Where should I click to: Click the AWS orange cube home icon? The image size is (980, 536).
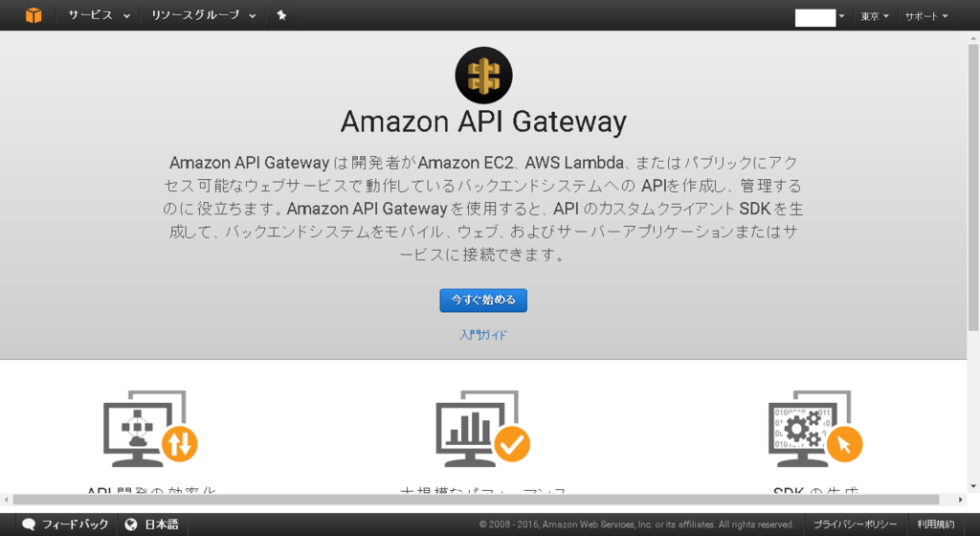tap(33, 15)
